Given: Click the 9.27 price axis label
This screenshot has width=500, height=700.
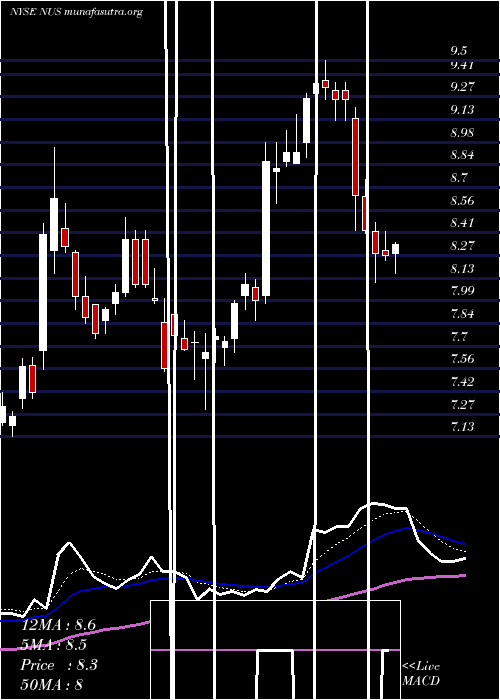Looking at the screenshot, I should pyautogui.click(x=462, y=87).
